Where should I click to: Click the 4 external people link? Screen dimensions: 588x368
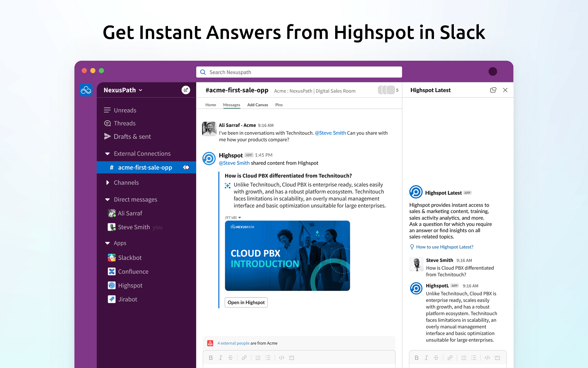pyautogui.click(x=233, y=343)
